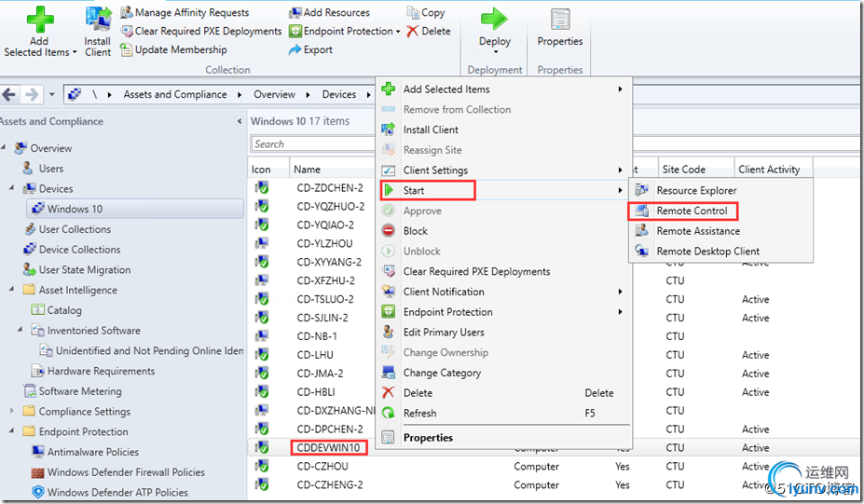
Task: Select Antimalware Policies in the tree
Action: tap(92, 452)
